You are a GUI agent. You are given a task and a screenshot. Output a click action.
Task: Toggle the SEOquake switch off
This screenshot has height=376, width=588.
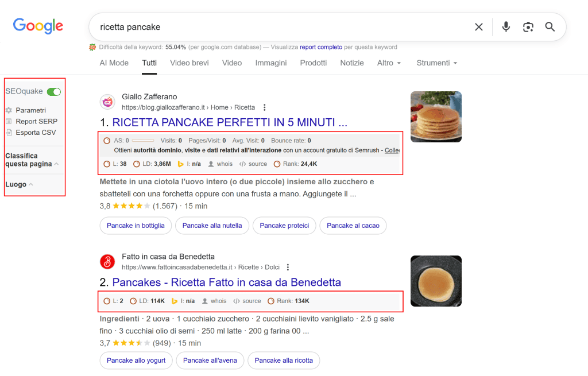[54, 91]
